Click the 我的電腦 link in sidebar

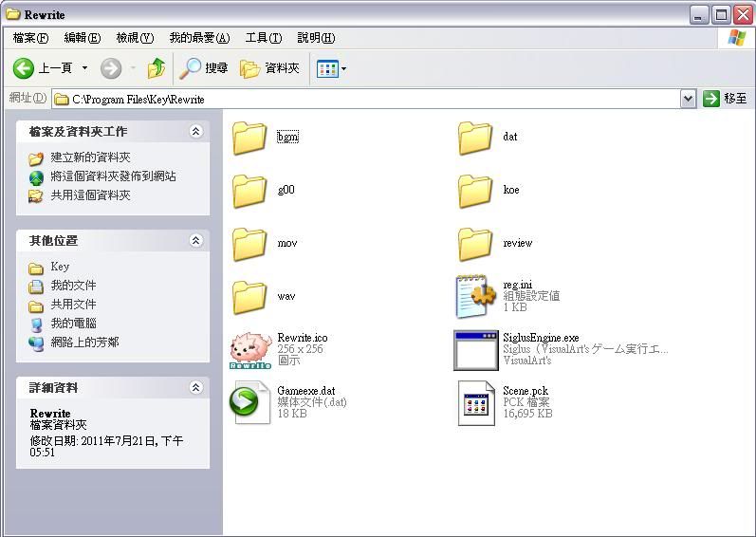[73, 324]
